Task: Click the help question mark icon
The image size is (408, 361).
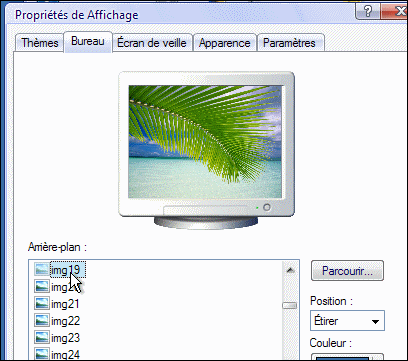Action: coord(367,12)
